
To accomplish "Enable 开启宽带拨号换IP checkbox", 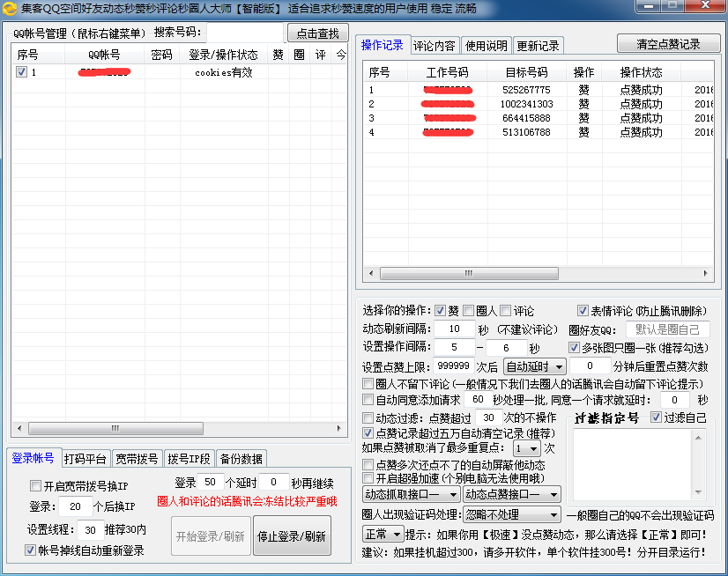I will coord(35,486).
